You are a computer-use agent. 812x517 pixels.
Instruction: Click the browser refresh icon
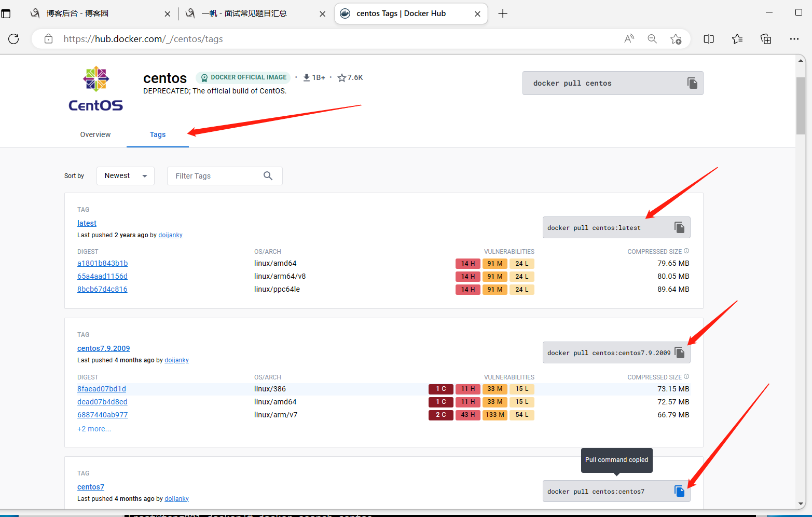pos(13,39)
